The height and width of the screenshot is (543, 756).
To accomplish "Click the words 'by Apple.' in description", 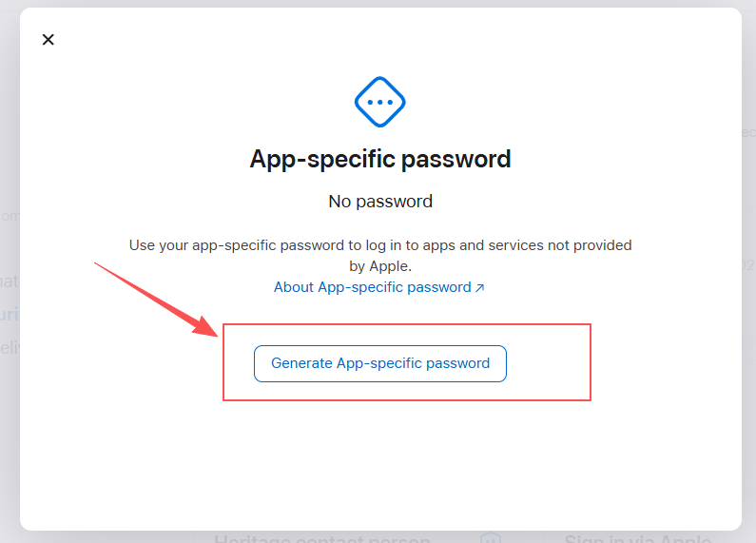I will pyautogui.click(x=380, y=266).
